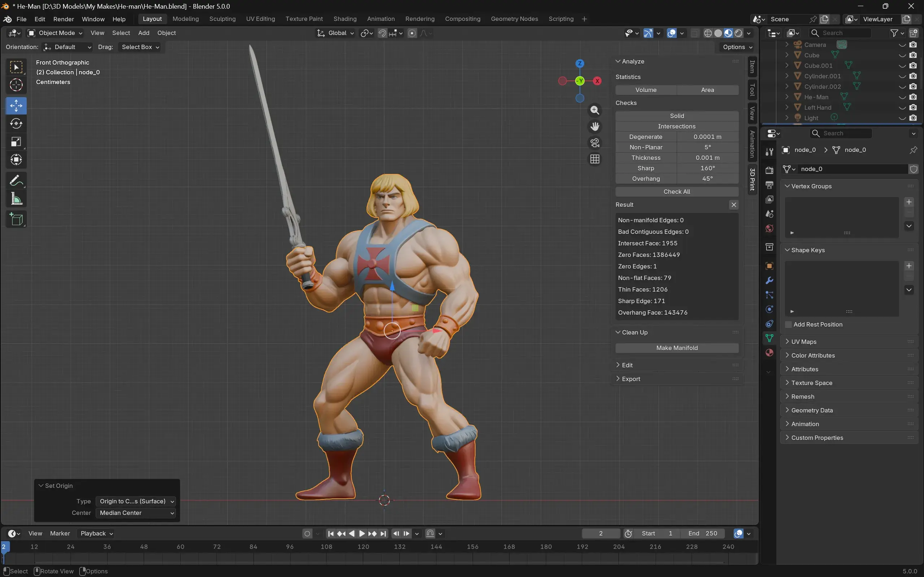Pin the properties context
This screenshot has width=924, height=577.
[913, 150]
